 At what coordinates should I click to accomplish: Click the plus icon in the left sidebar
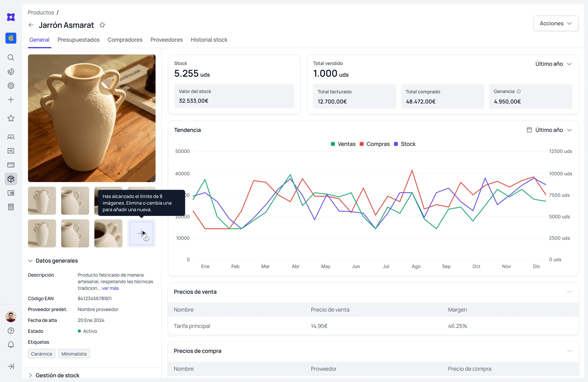(11, 100)
